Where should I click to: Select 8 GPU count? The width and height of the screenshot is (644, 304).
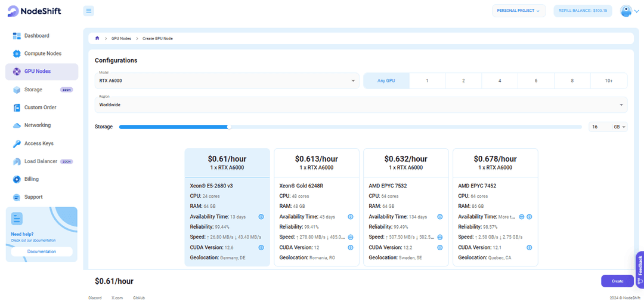point(572,81)
